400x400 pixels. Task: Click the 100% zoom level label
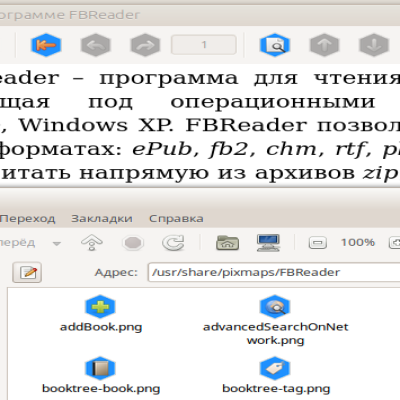click(358, 242)
